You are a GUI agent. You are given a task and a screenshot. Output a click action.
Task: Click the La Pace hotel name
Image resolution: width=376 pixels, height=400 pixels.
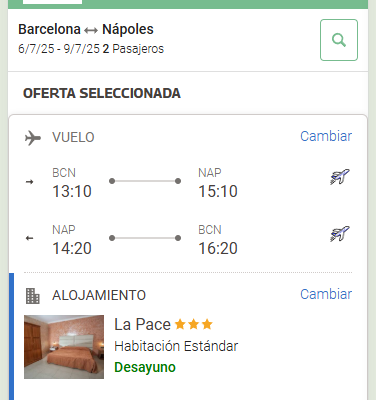142,325
